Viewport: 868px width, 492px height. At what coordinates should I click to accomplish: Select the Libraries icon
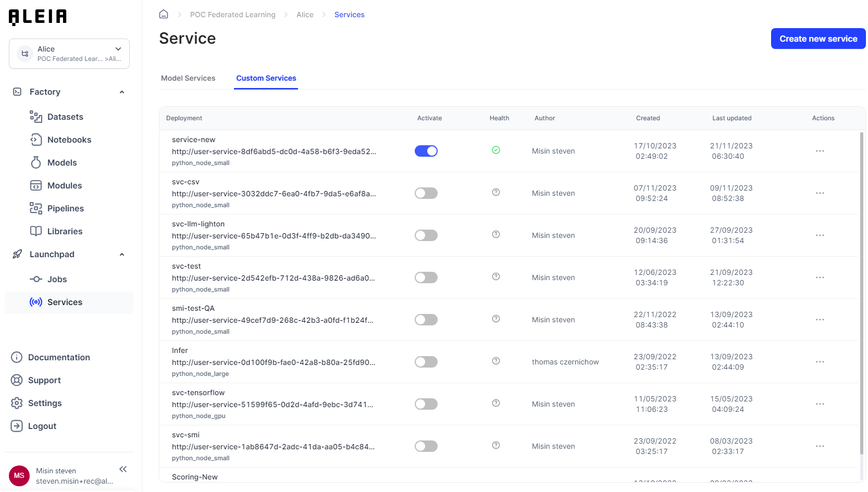pos(35,231)
